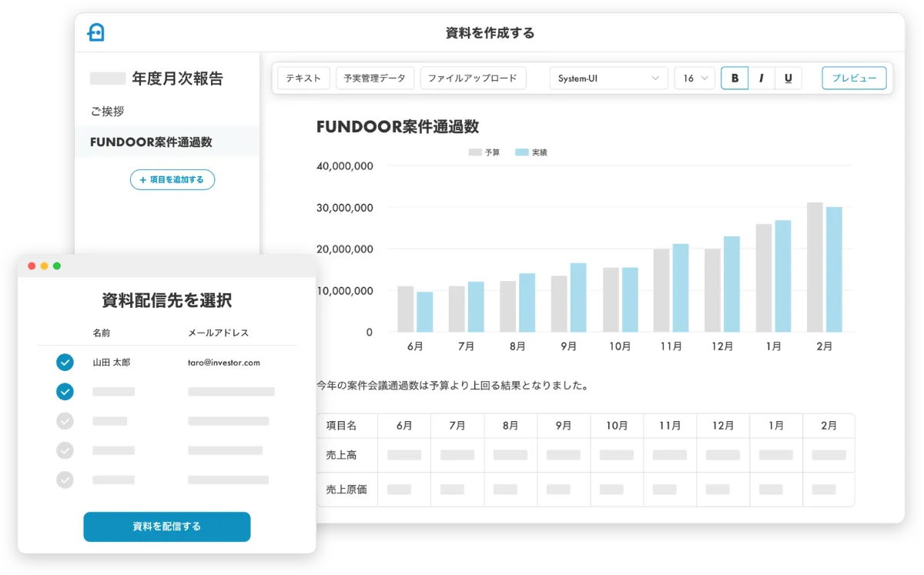Check the fourth recipient checkbox
Image resolution: width=924 pixels, height=575 pixels.
coord(65,450)
